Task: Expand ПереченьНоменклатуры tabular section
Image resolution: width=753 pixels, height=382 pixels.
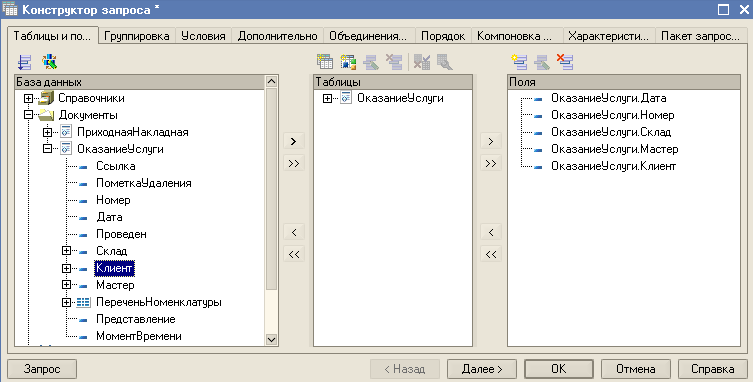Action: (x=66, y=302)
